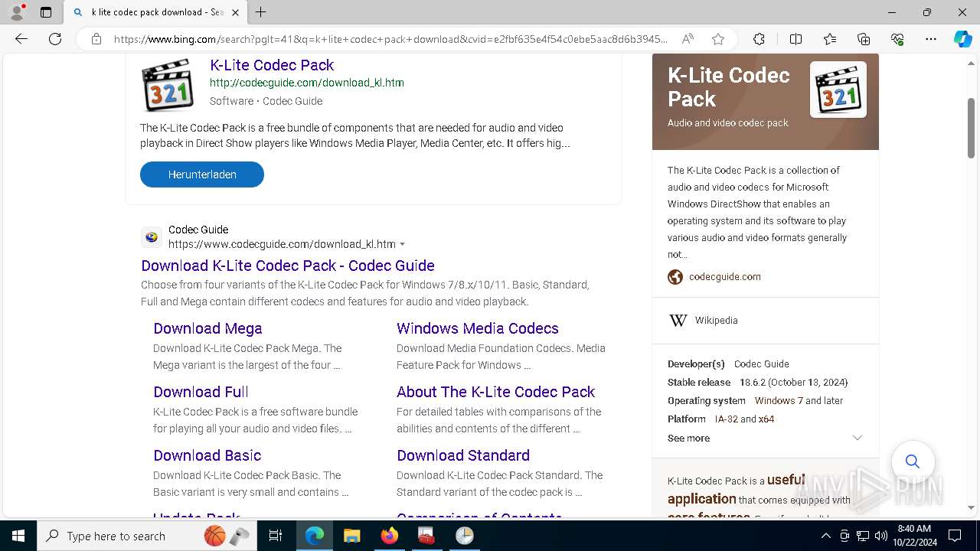Open Codec Guide developer link
Image resolution: width=980 pixels, height=551 pixels.
click(762, 364)
